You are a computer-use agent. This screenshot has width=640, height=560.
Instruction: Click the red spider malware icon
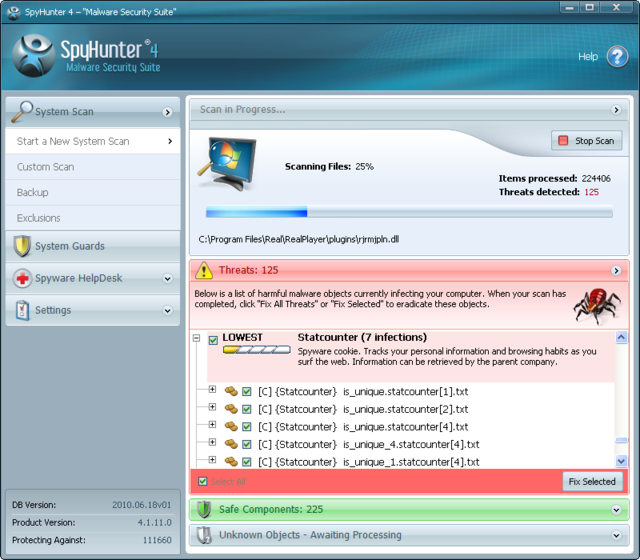coord(597,306)
